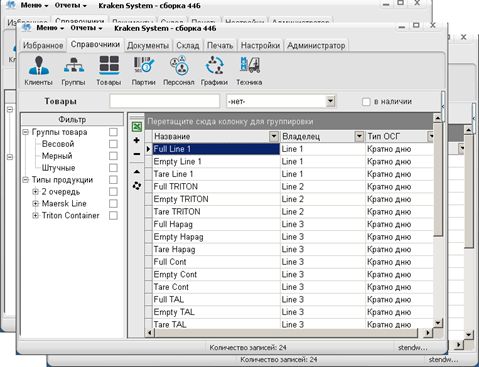Open the Техника forklift icon
The height and width of the screenshot is (367, 479).
tap(249, 70)
